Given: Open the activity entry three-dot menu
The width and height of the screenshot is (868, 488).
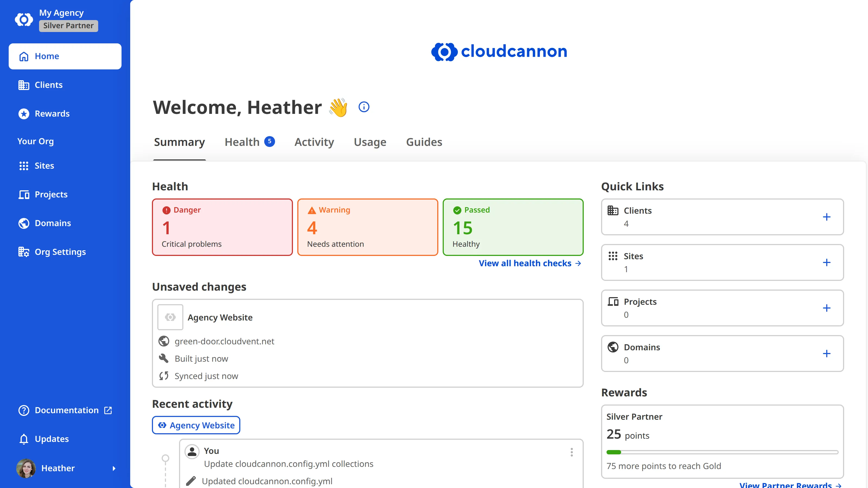Looking at the screenshot, I should coord(572,452).
